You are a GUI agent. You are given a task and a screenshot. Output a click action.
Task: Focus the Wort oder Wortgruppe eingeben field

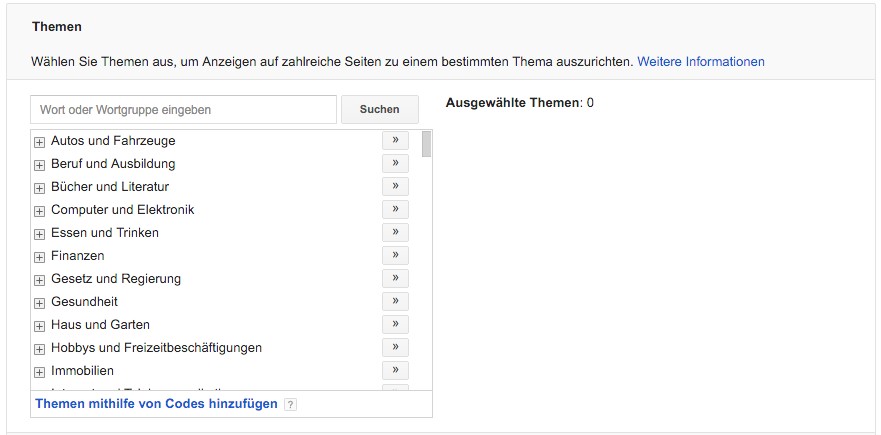(183, 110)
